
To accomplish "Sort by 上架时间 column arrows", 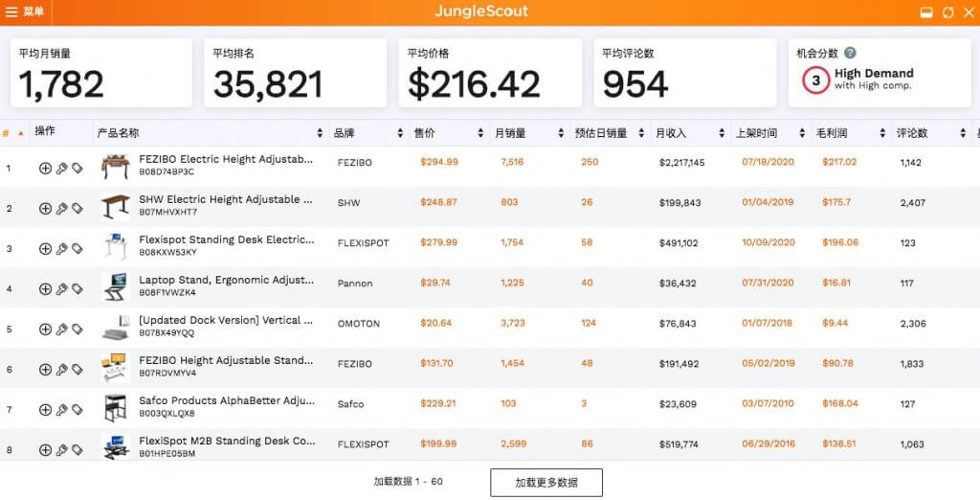I will [802, 133].
